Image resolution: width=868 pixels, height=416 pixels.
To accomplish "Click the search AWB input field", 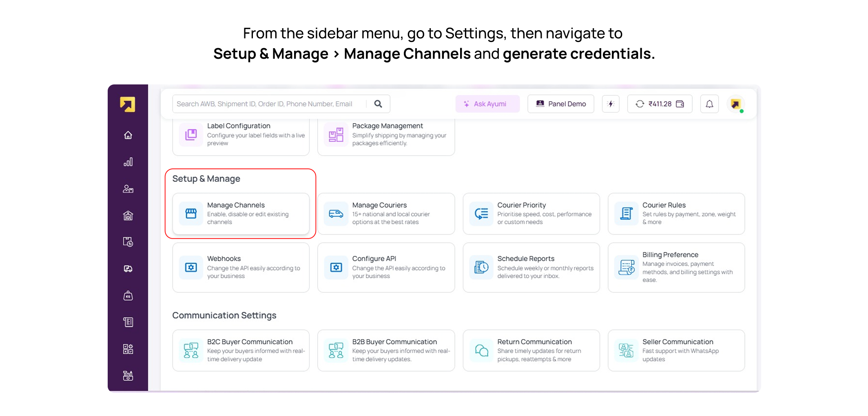I will [x=269, y=104].
